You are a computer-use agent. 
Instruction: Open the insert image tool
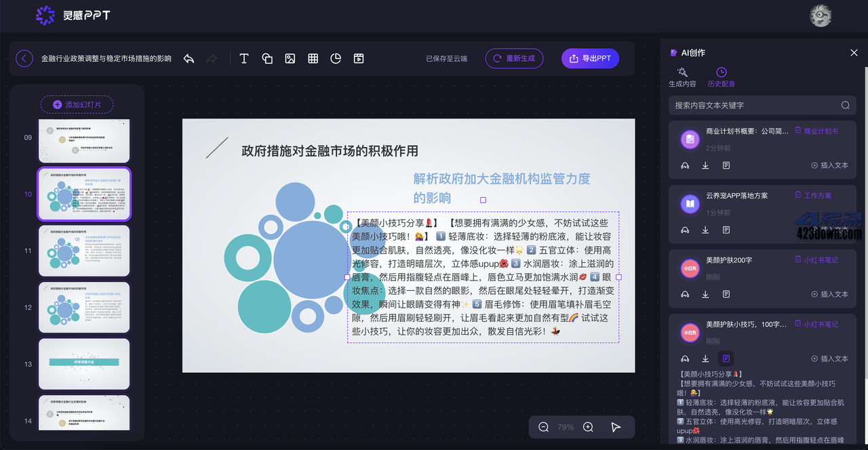(x=290, y=58)
